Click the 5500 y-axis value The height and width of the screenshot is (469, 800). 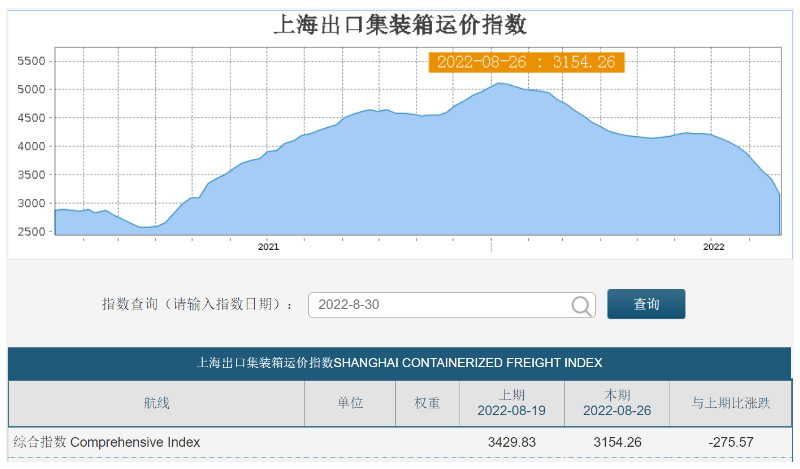pos(31,61)
